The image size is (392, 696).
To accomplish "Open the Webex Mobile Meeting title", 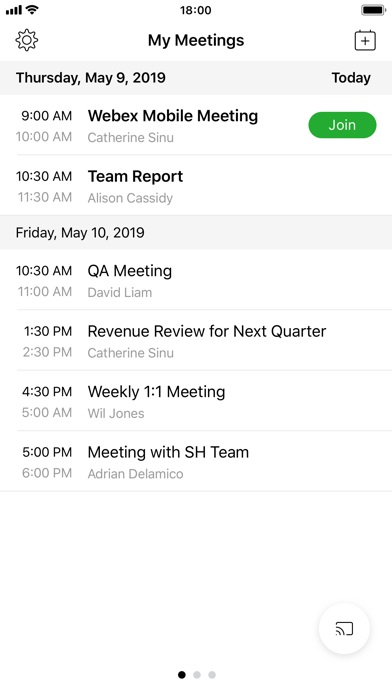I will (x=173, y=116).
